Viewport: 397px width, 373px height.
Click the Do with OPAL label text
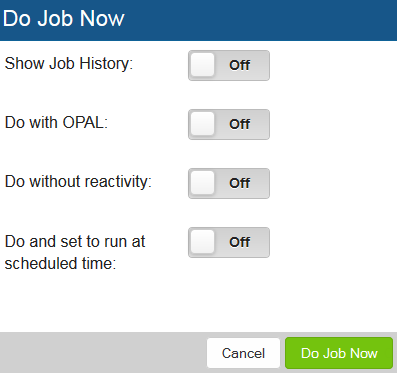click(x=56, y=122)
